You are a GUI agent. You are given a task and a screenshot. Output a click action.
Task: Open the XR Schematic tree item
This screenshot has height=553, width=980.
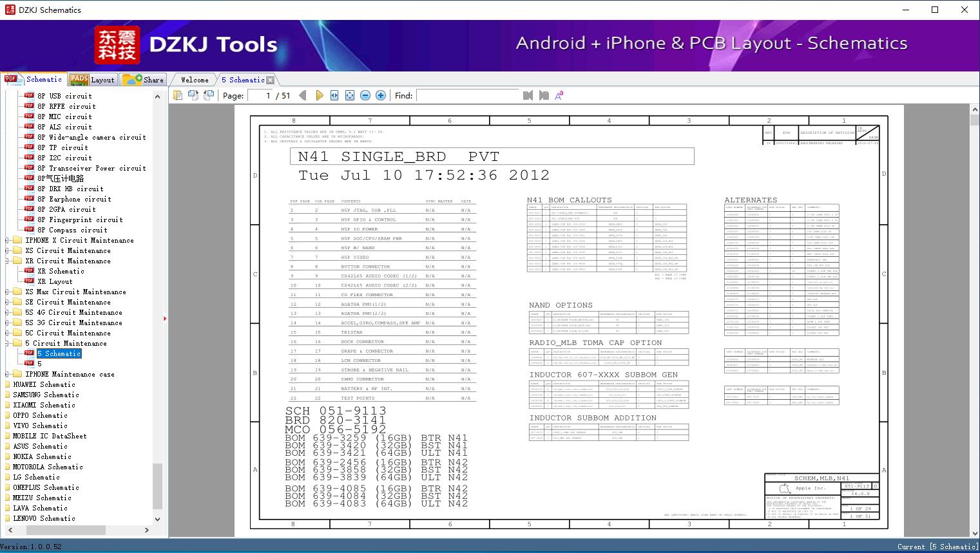pos(61,271)
